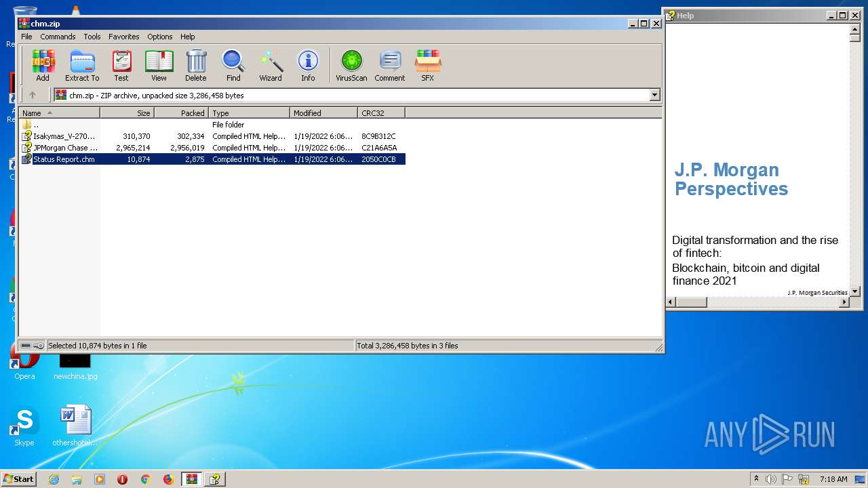Viewport: 868px width, 488px height.
Task: Click Help window horizontal scroll left arrow
Action: (x=671, y=302)
